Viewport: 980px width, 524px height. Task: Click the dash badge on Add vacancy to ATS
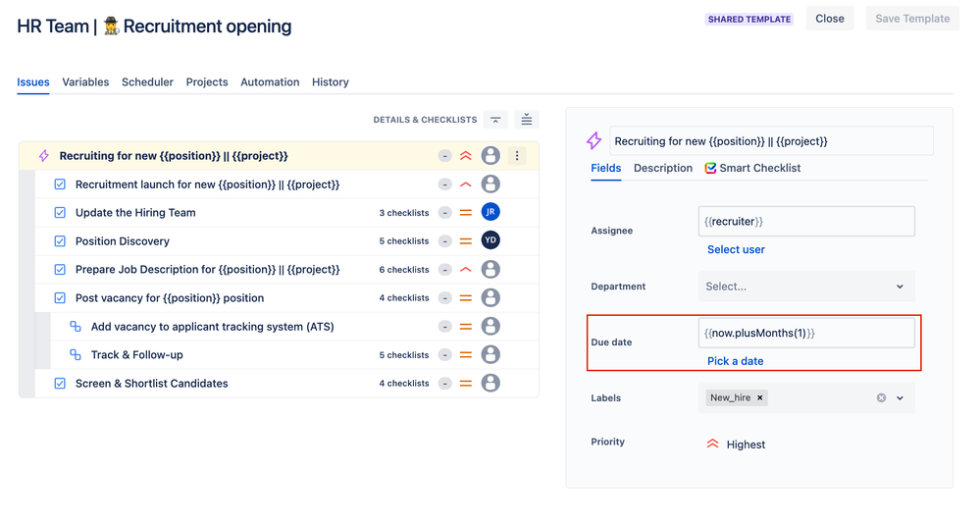click(444, 327)
